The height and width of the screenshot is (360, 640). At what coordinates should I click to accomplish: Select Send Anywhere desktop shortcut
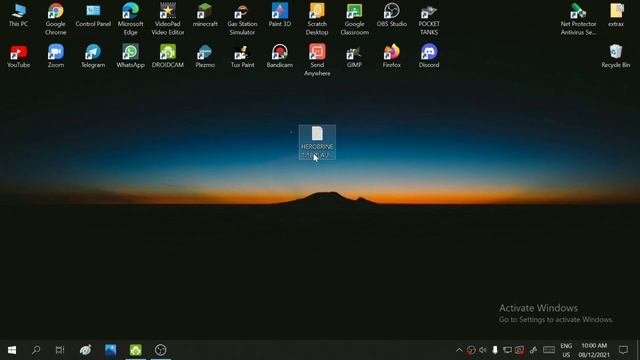tap(317, 60)
